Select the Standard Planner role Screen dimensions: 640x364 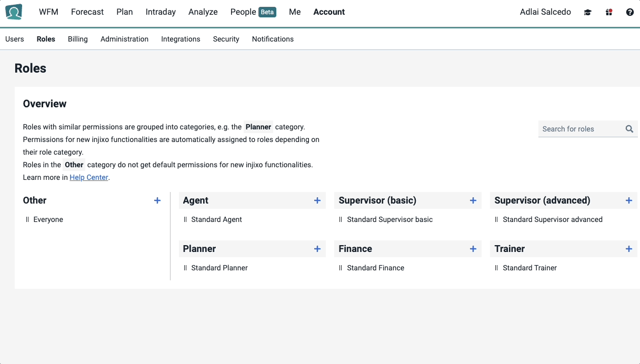[219, 268]
